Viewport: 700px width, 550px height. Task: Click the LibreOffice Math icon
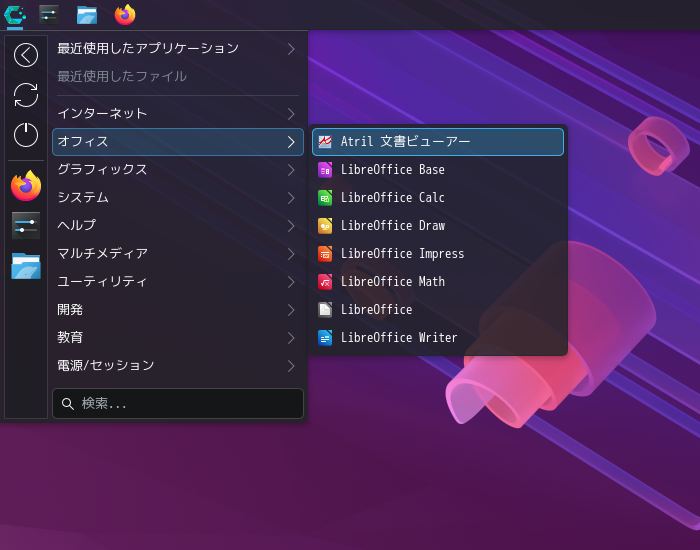tap(325, 282)
